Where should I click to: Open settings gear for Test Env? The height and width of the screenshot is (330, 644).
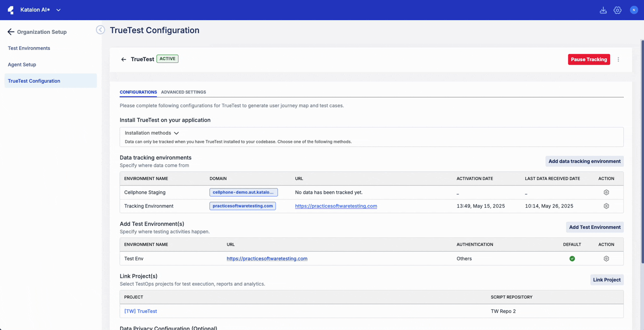pos(606,258)
